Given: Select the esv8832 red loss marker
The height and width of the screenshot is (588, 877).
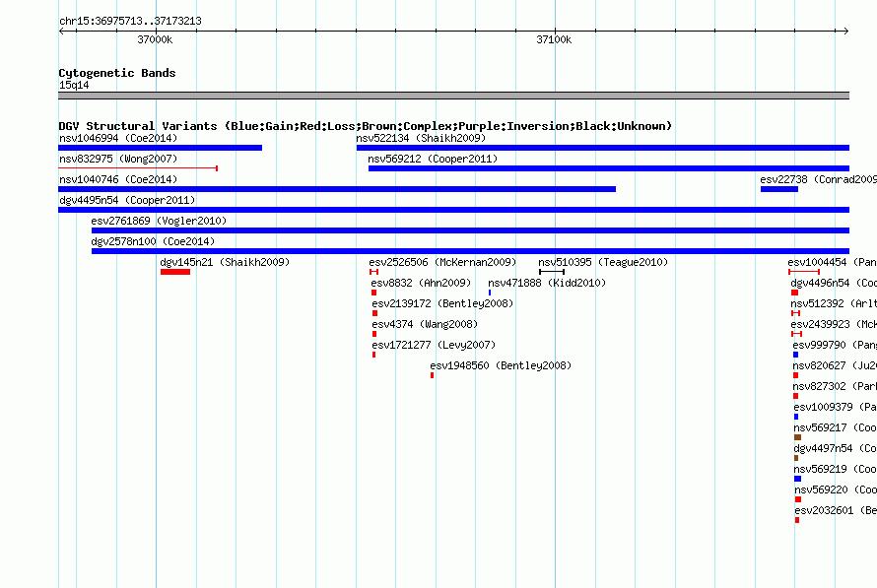Looking at the screenshot, I should pyautogui.click(x=374, y=293).
